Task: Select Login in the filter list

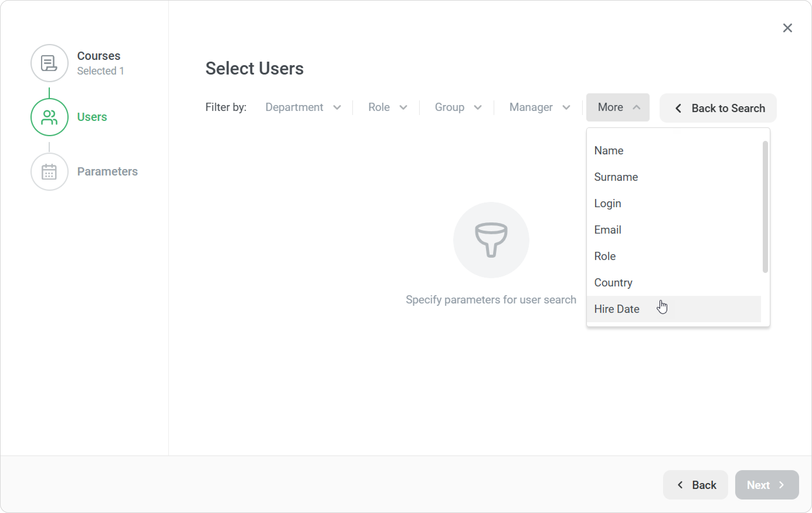Action: pos(607,203)
